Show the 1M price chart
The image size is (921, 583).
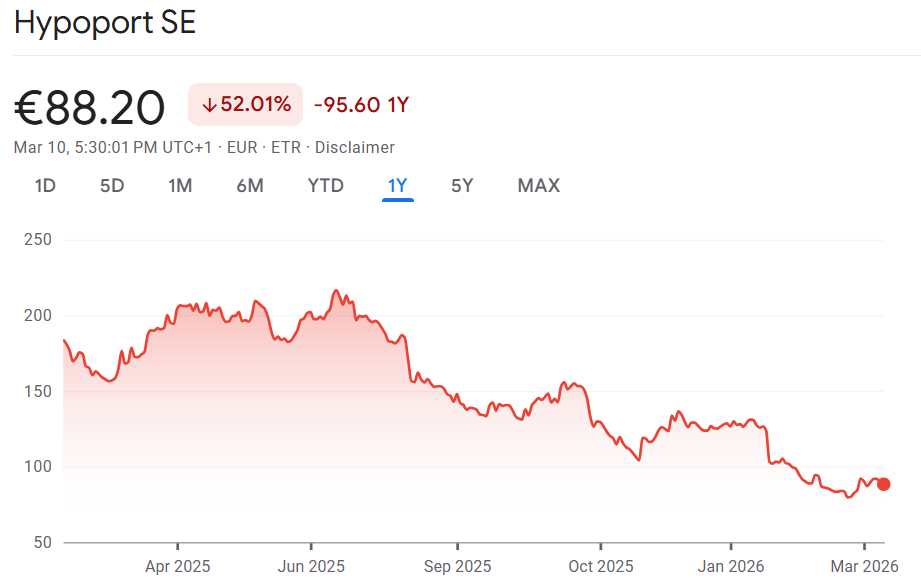click(180, 185)
